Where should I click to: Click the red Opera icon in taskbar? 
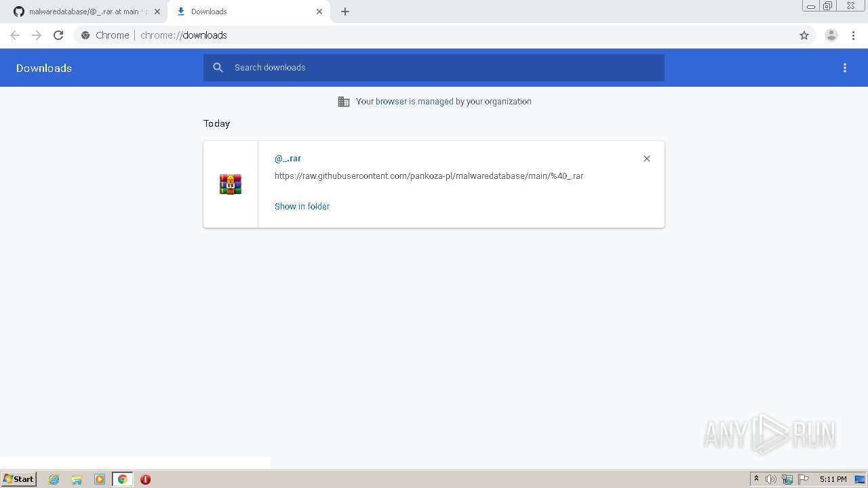pos(145,479)
